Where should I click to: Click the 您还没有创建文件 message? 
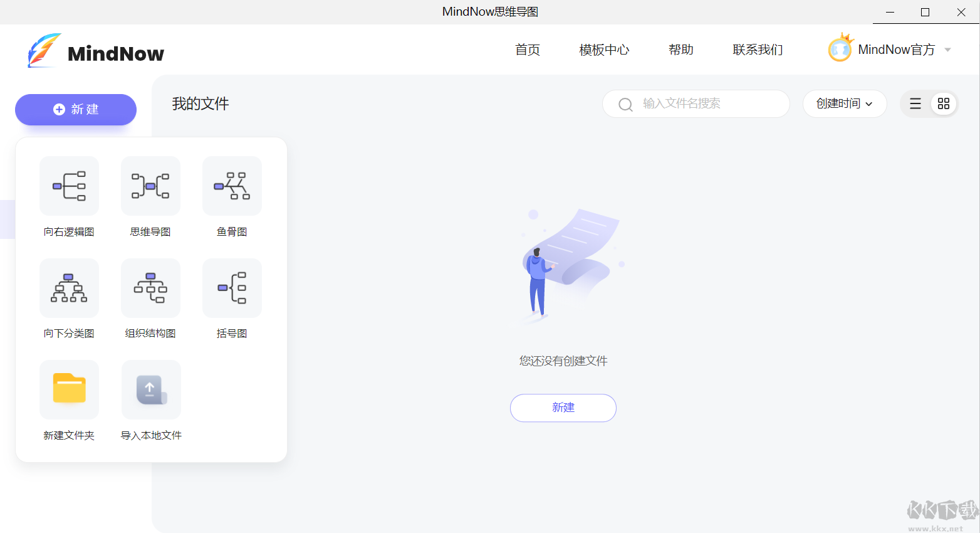pyautogui.click(x=563, y=361)
